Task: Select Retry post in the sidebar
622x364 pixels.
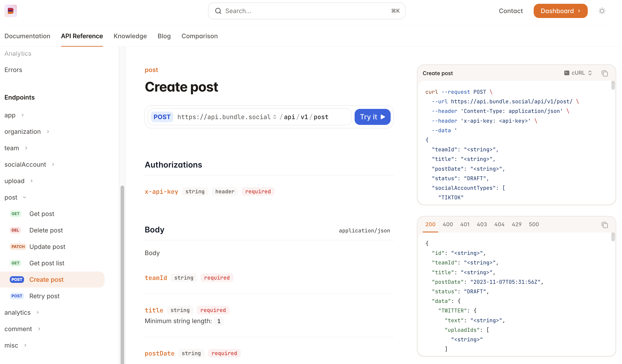Action: pos(44,296)
